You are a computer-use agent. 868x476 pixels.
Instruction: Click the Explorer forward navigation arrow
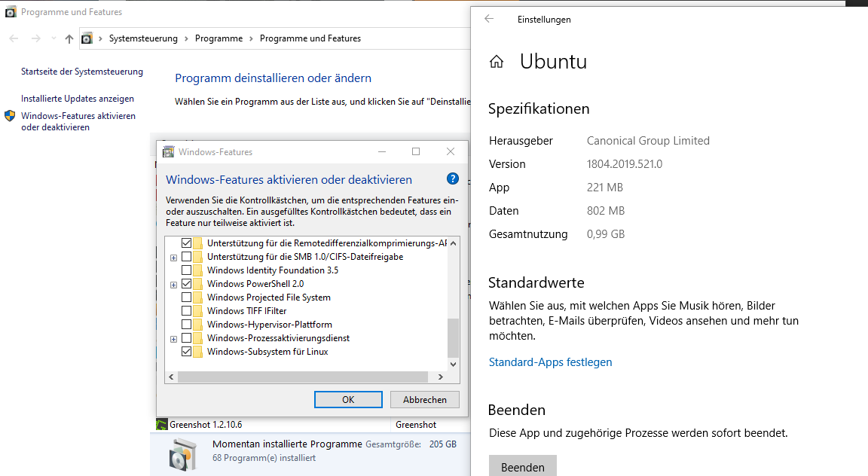[x=36, y=38]
